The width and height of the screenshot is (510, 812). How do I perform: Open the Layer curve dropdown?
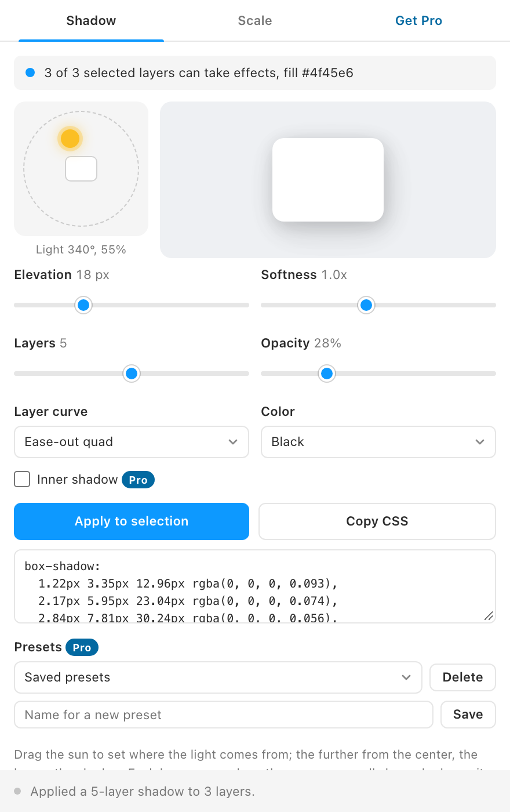pyautogui.click(x=132, y=442)
